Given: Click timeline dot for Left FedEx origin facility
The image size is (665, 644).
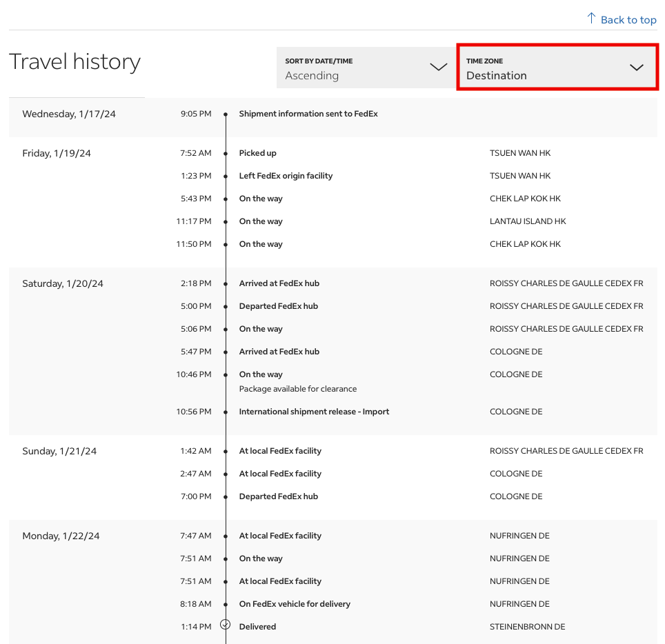Looking at the screenshot, I should point(226,177).
